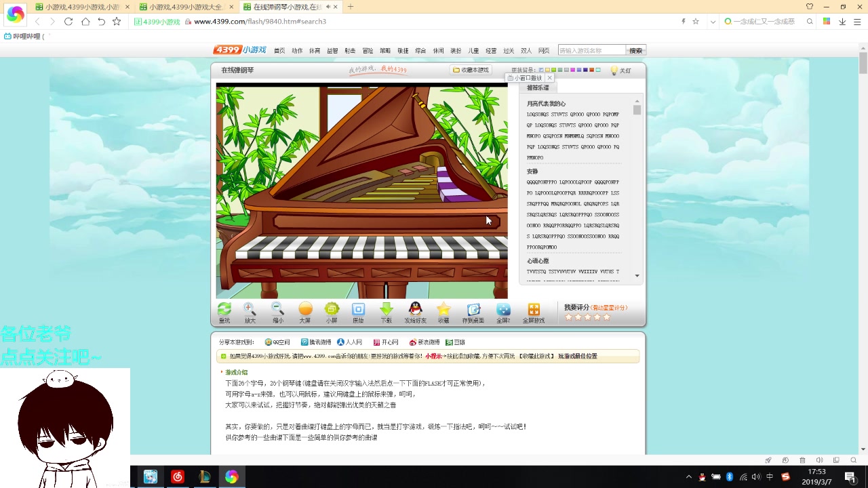
Task: Click the browser undo close tab icon
Action: coord(101,22)
